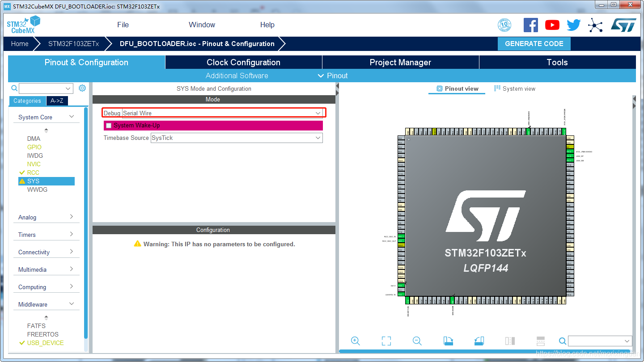The width and height of the screenshot is (644, 362).
Task: Switch to the Project Manager tab
Action: (401, 62)
